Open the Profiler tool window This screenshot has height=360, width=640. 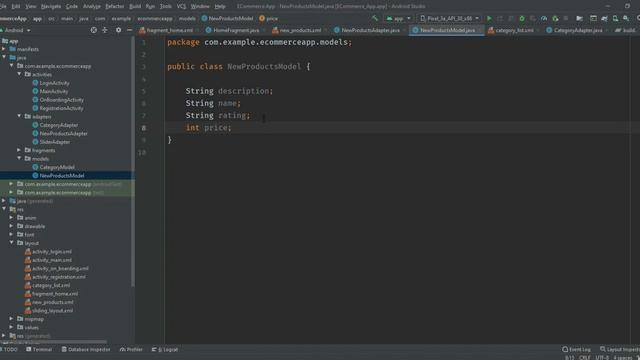click(131, 349)
